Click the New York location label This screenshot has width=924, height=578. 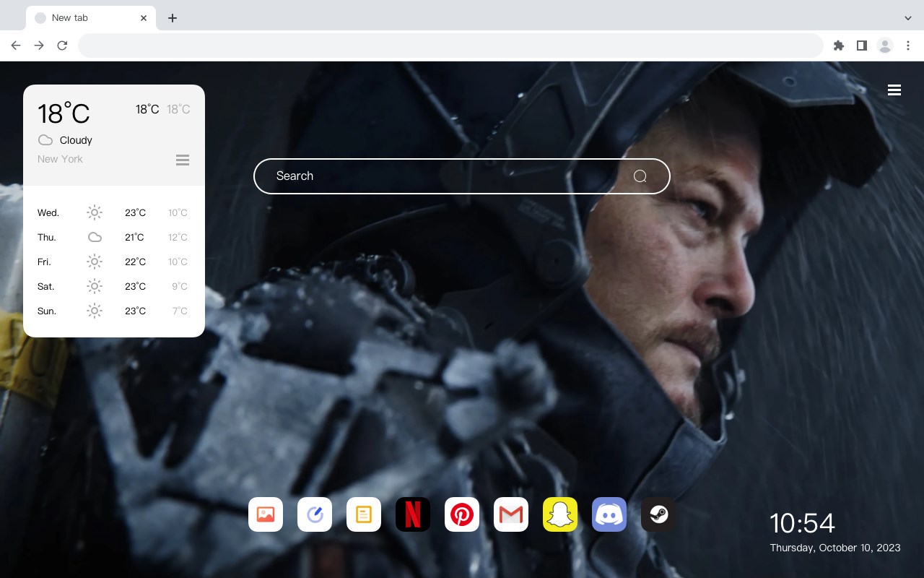coord(60,159)
